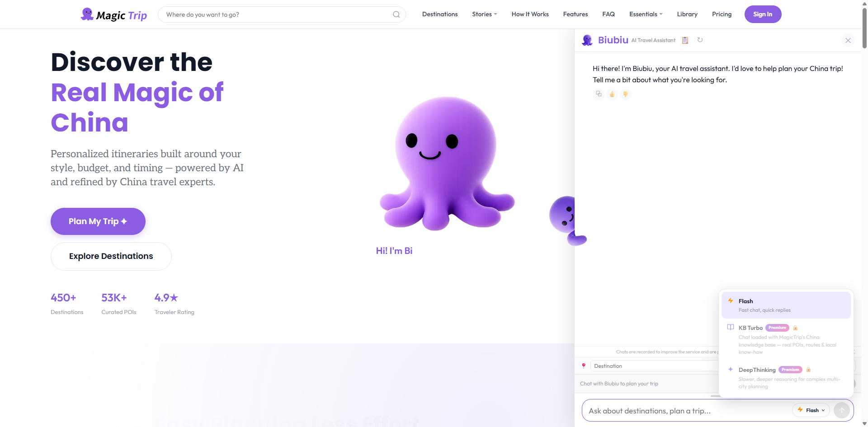Restart the chat with the refresh icon

[700, 40]
